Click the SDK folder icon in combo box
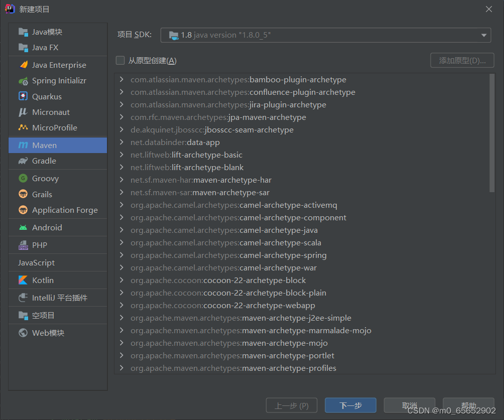 [174, 35]
